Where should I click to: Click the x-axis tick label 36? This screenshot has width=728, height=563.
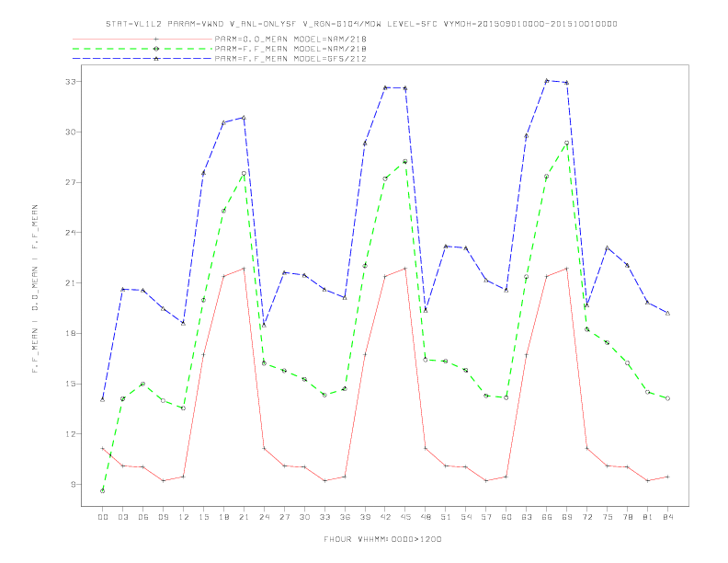[345, 517]
